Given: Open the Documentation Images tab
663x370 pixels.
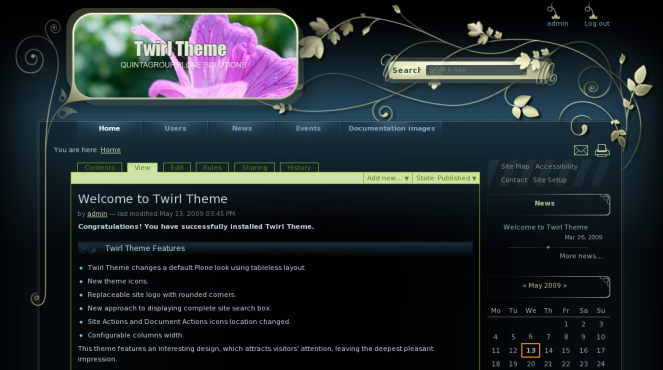Looking at the screenshot, I should point(392,129).
